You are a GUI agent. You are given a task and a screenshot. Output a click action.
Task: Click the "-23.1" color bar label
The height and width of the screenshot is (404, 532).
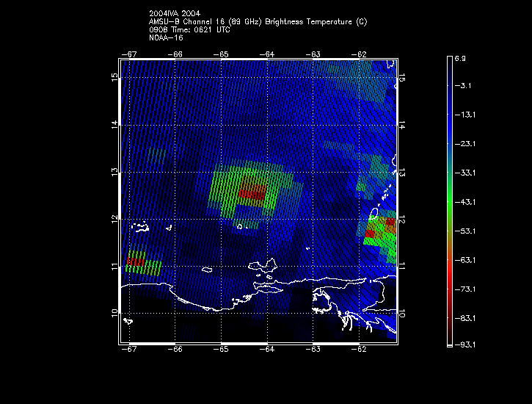(464, 144)
